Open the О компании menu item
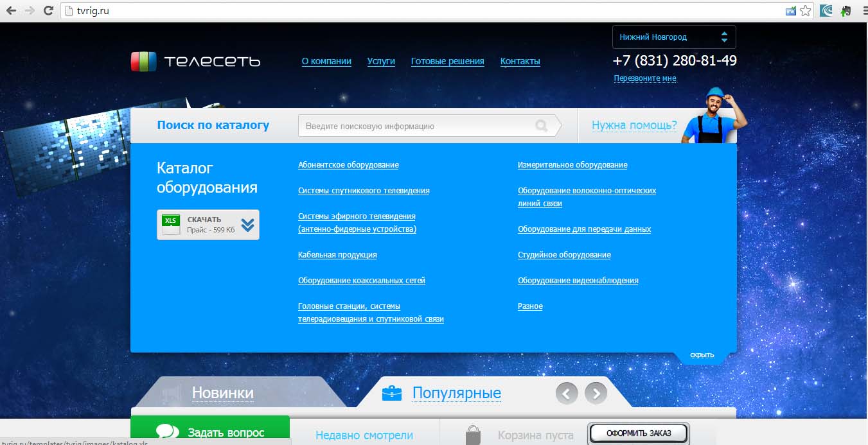This screenshot has width=868, height=445. click(326, 62)
